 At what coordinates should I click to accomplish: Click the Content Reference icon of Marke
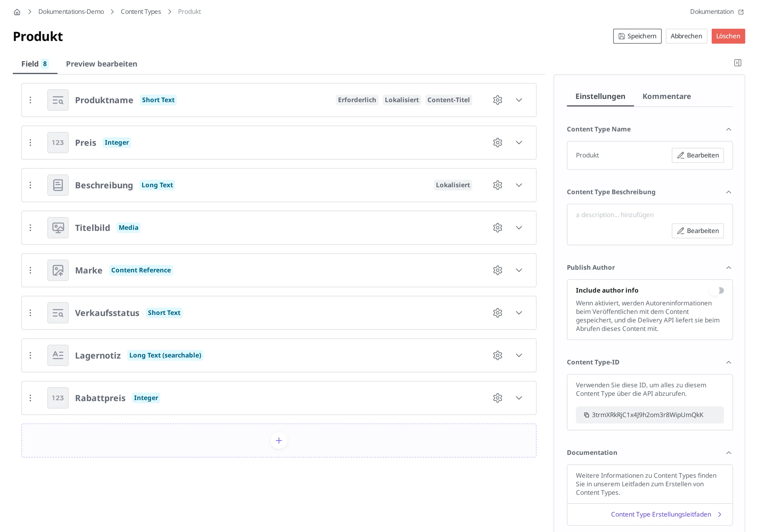coord(58,270)
